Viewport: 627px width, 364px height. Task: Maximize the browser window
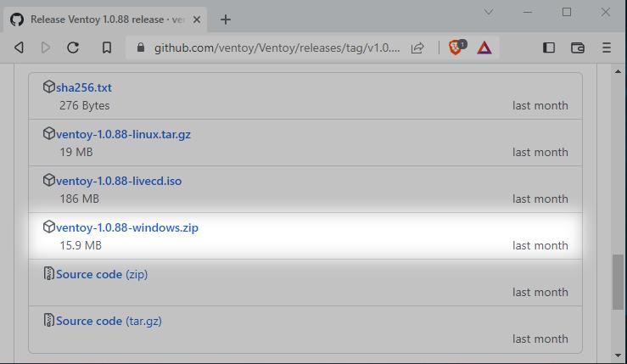pyautogui.click(x=567, y=12)
